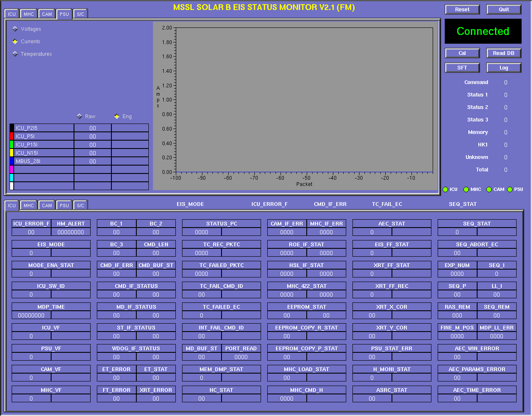Click the HM_ALERT value field
Image resolution: width=532 pixels, height=416 pixels.
pos(71,232)
